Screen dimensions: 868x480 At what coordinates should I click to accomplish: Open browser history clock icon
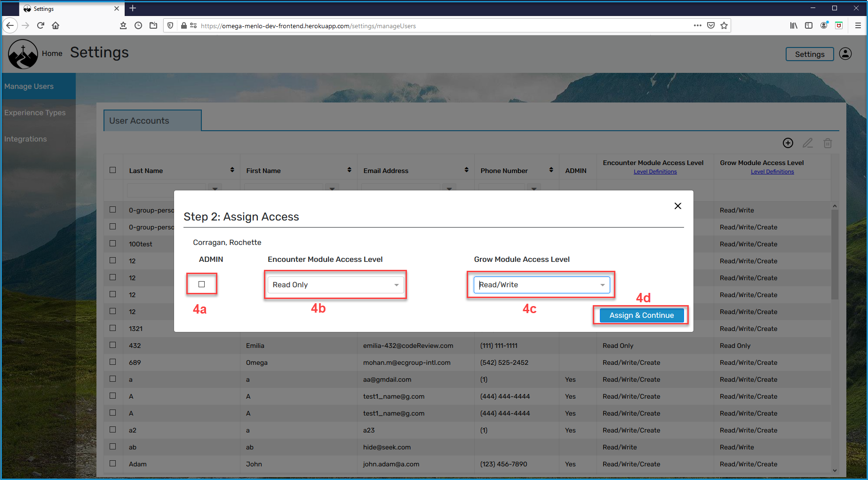click(x=138, y=25)
